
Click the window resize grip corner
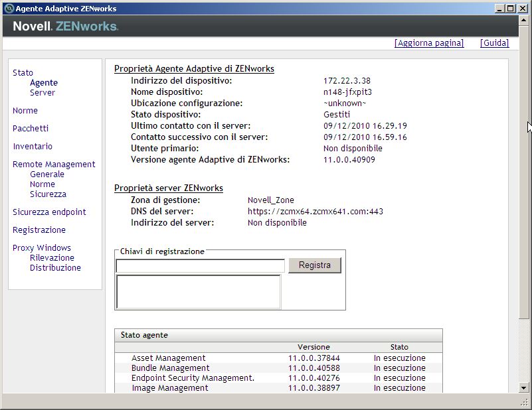[525, 402]
